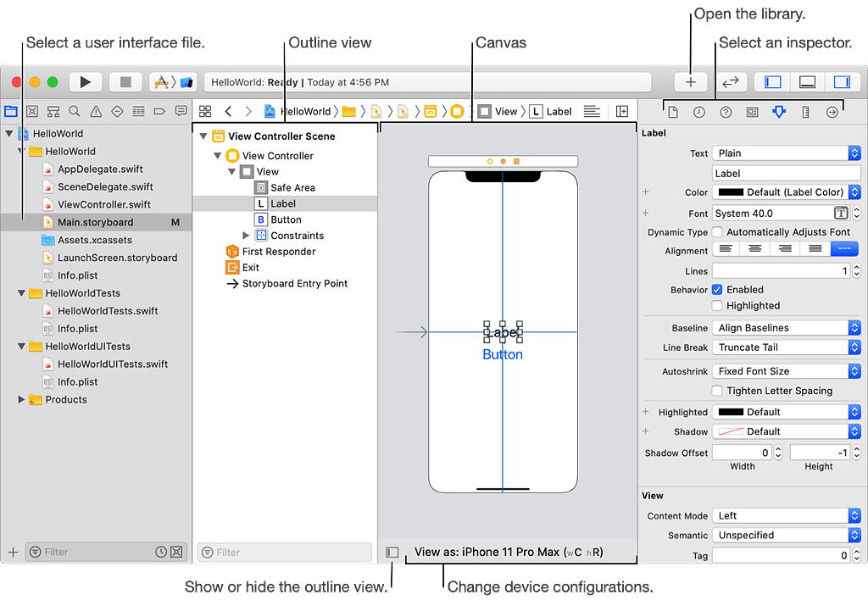Select Main.storyboard in navigator
Screen dimensions: 868x600
(x=95, y=222)
